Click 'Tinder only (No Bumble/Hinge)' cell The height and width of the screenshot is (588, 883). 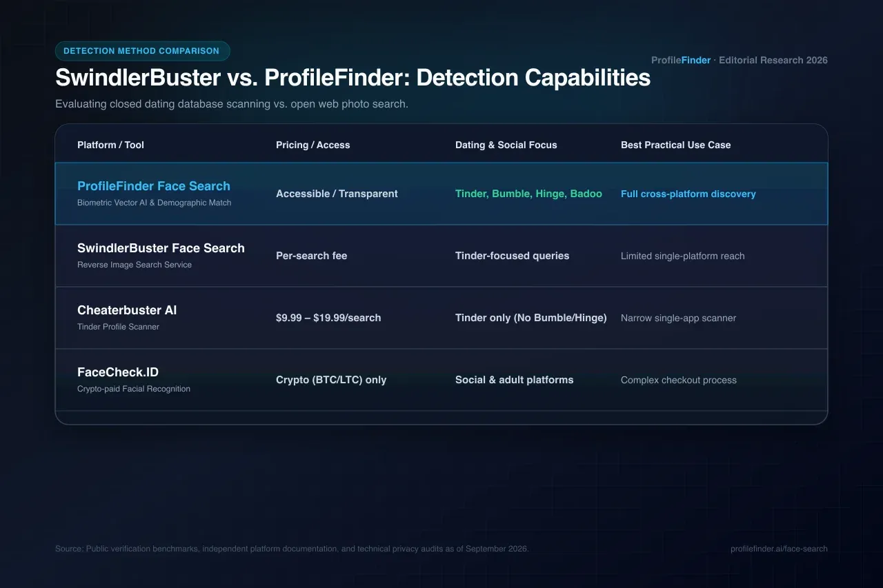click(x=530, y=318)
